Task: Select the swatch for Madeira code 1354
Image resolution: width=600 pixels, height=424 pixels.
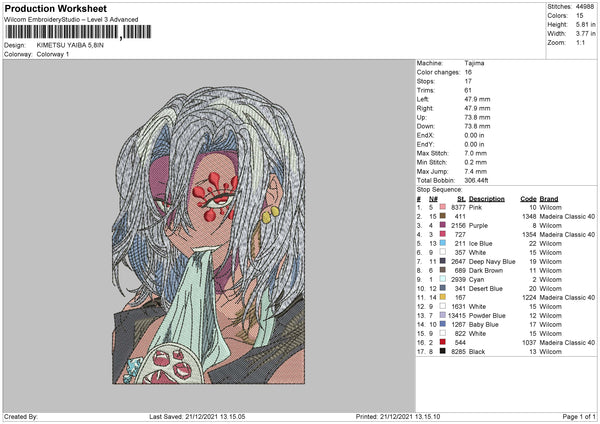Action: point(443,234)
